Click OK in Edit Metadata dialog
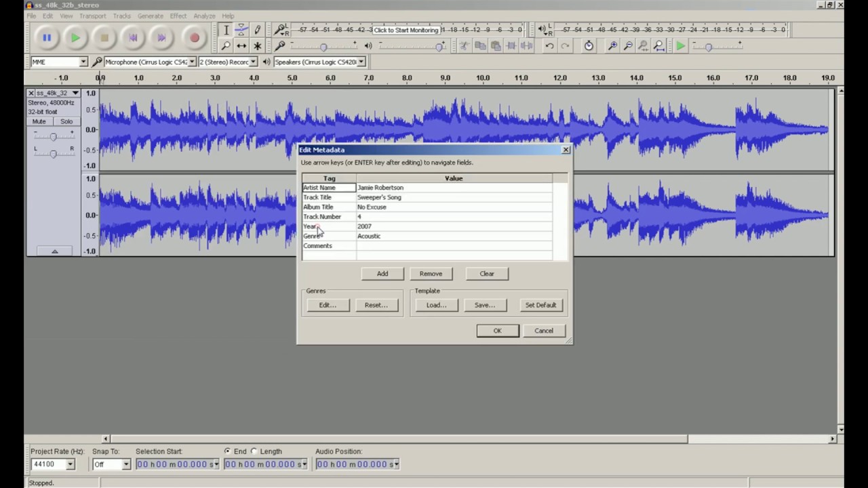Screen dimensions: 868x488 [x=497, y=331]
